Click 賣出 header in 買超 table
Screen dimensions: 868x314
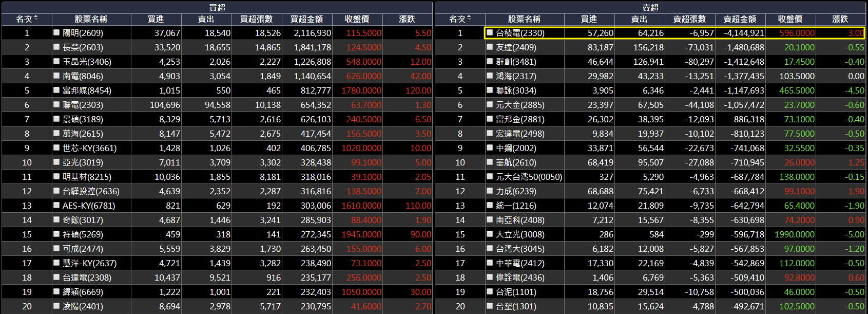point(206,19)
